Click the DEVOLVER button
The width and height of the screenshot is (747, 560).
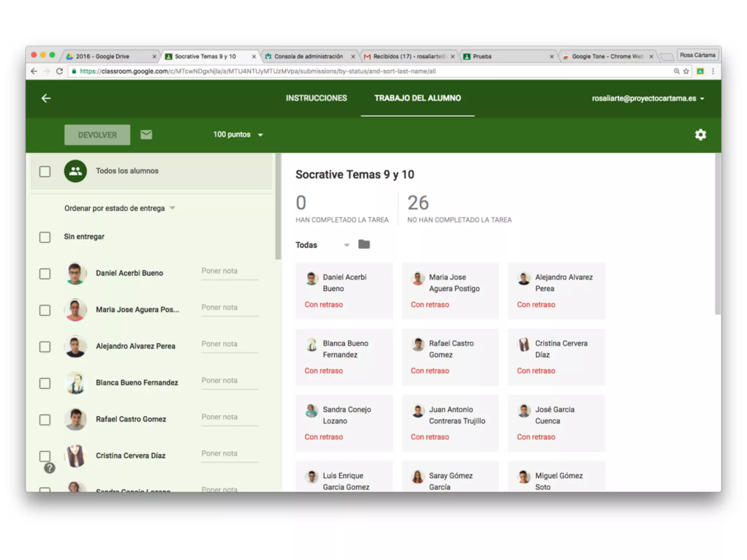pyautogui.click(x=97, y=135)
